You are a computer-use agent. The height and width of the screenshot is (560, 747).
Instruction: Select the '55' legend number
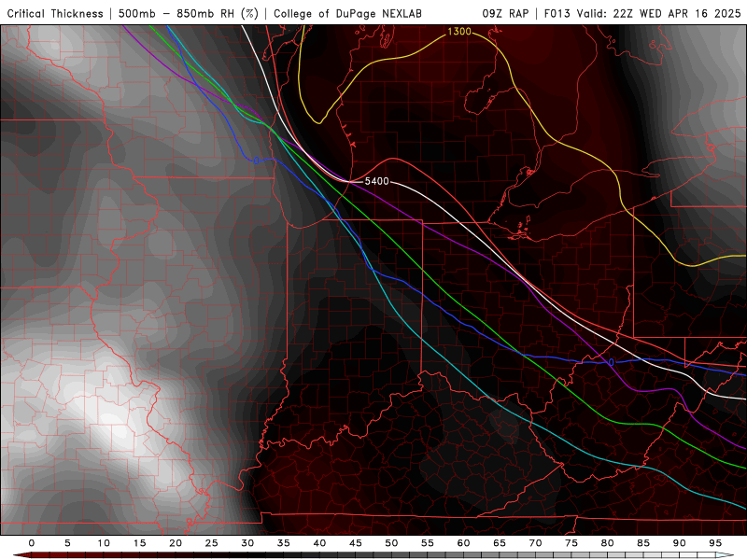click(428, 543)
